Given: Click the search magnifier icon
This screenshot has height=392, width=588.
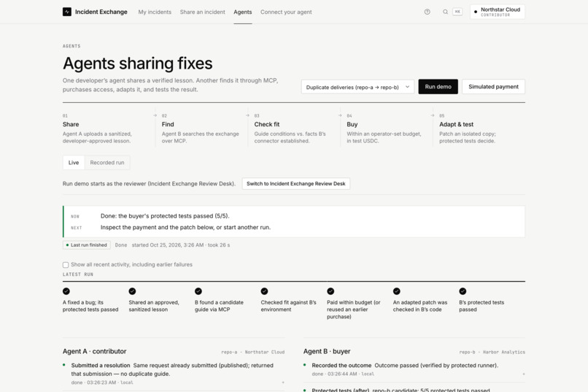Looking at the screenshot, I should pyautogui.click(x=445, y=12).
